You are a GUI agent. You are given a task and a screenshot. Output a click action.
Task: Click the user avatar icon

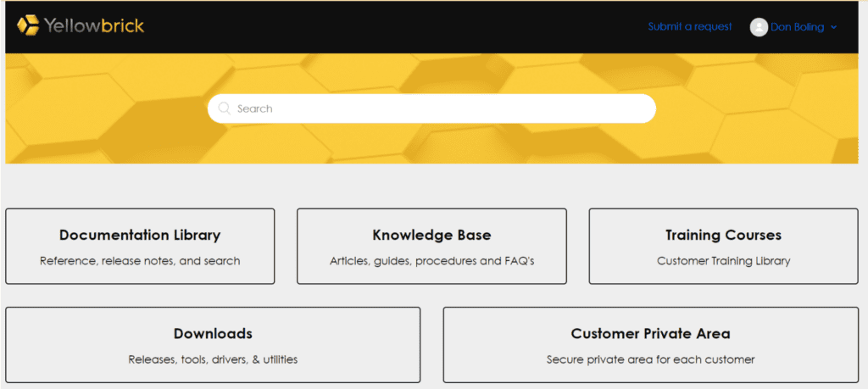coord(759,27)
